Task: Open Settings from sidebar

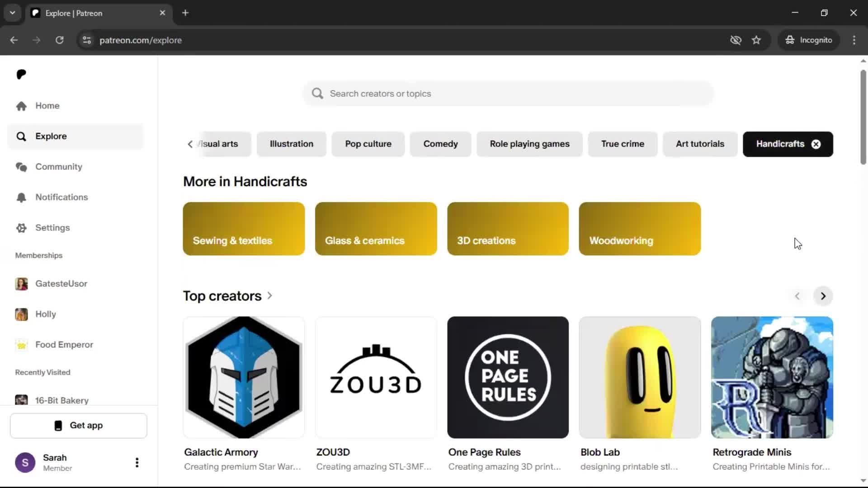Action: pos(75,228)
